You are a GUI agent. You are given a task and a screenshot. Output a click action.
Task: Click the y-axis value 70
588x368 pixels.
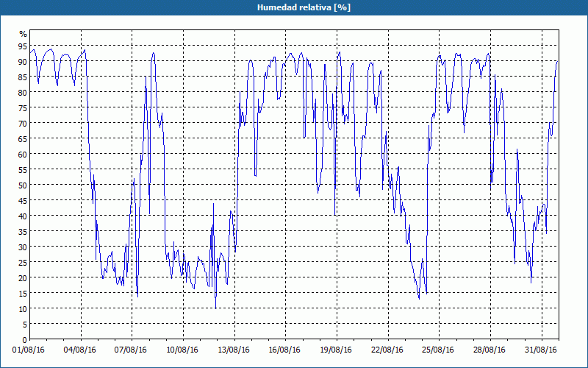click(x=23, y=123)
